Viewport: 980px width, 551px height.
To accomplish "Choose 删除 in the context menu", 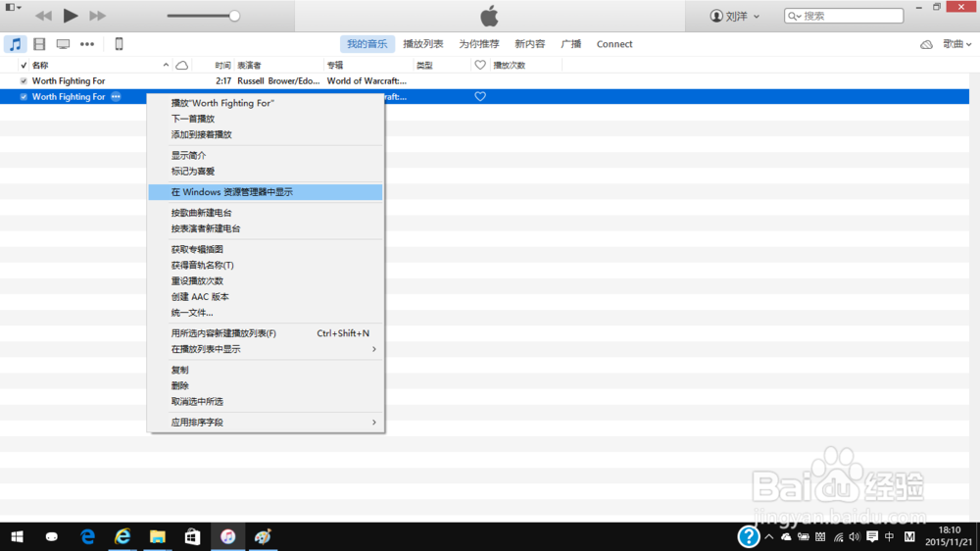I will click(266, 385).
